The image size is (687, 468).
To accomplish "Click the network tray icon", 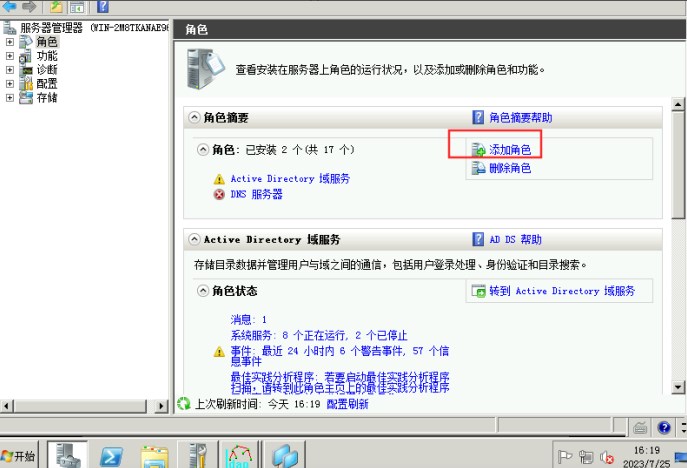I will point(586,457).
